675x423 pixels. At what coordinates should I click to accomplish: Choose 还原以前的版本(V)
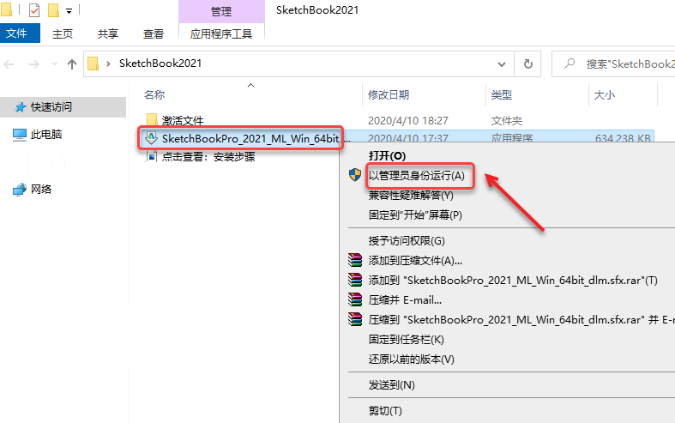click(x=411, y=359)
